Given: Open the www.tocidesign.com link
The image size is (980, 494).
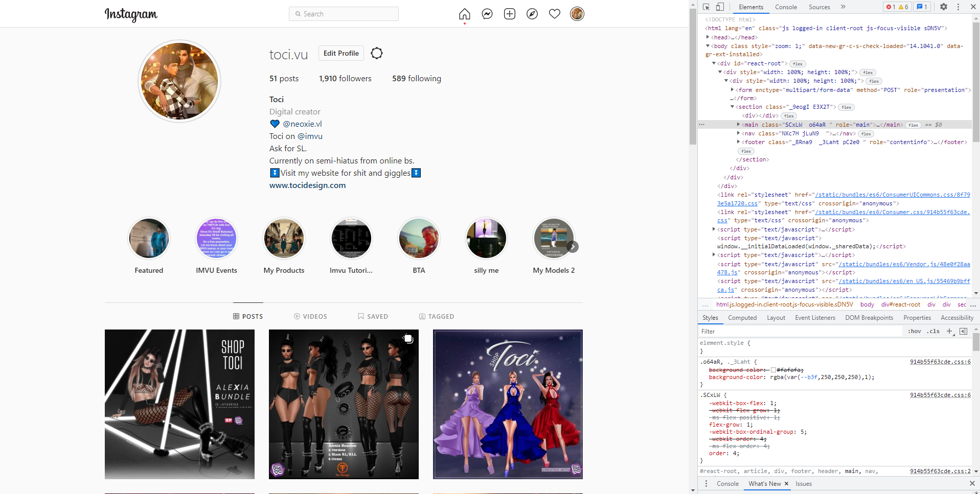Looking at the screenshot, I should (x=307, y=185).
